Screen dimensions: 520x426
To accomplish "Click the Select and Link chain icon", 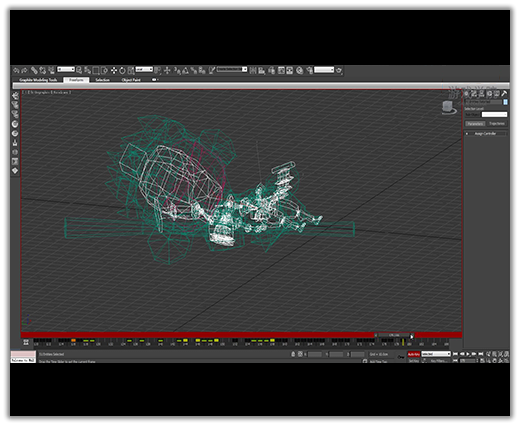I will [34, 70].
